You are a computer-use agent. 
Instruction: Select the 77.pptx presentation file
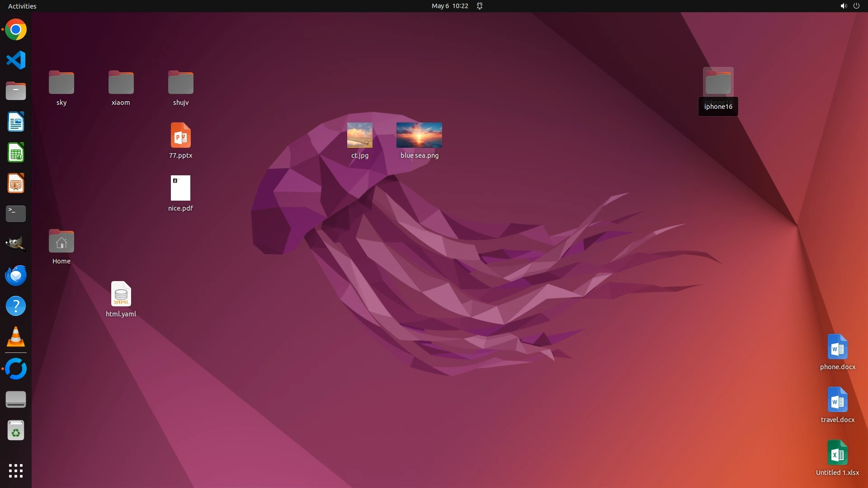pos(180,136)
